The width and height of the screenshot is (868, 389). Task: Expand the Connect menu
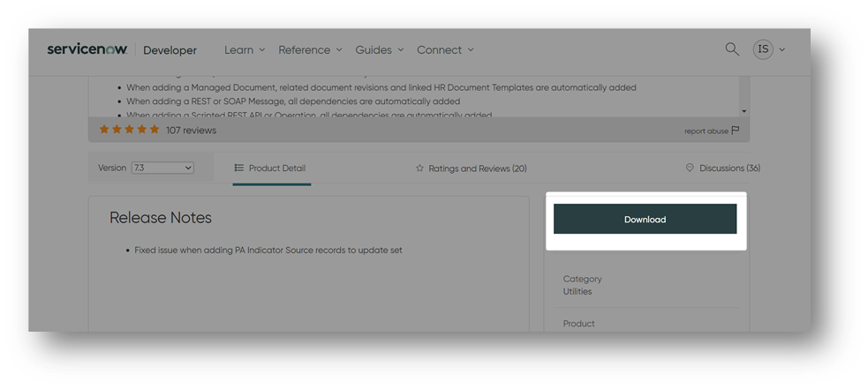point(445,49)
